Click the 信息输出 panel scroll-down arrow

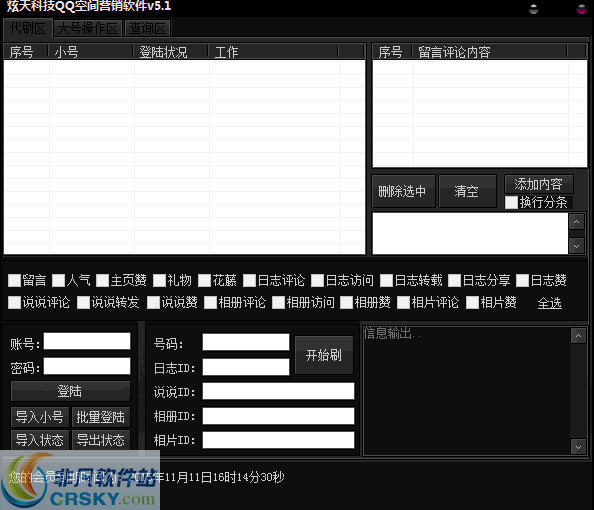[x=578, y=447]
